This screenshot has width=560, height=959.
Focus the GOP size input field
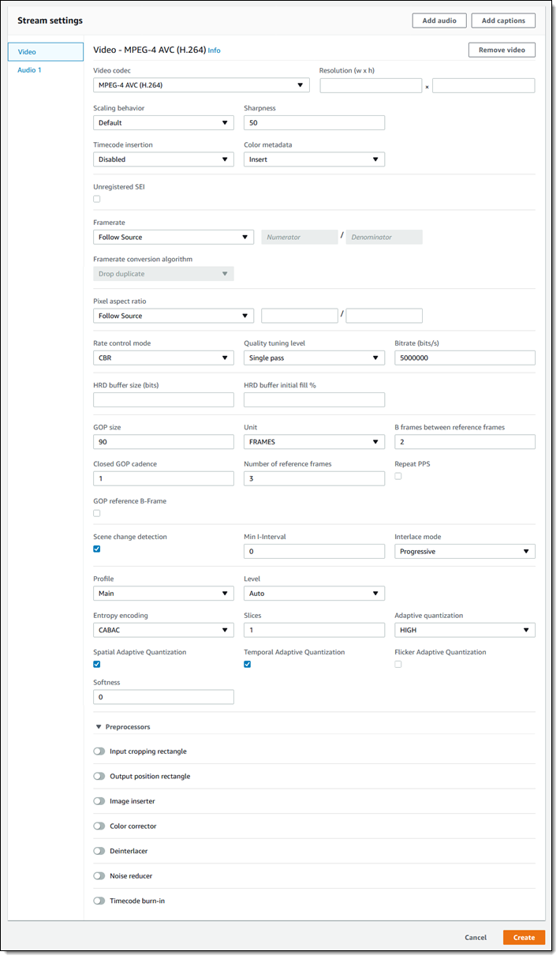tap(163, 441)
